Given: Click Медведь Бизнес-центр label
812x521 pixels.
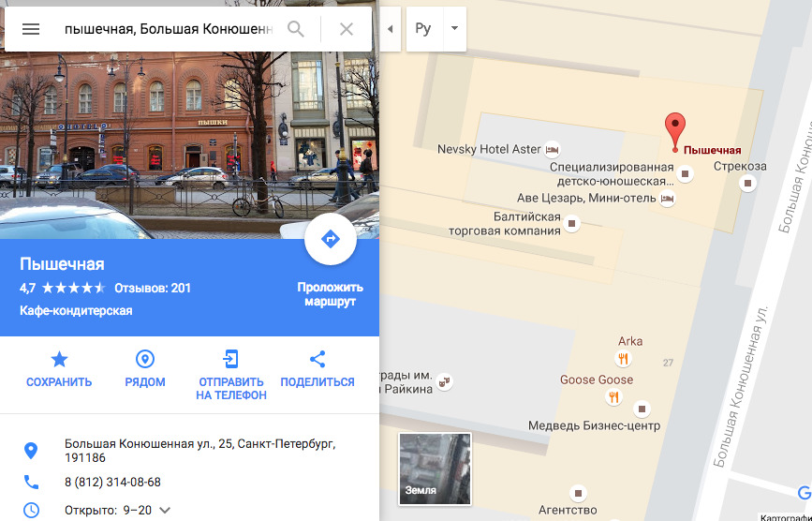Looking at the screenshot, I should [x=594, y=425].
